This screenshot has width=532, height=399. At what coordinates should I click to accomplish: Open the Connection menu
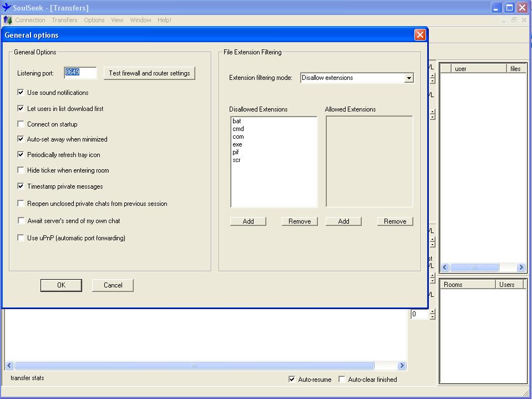30,20
